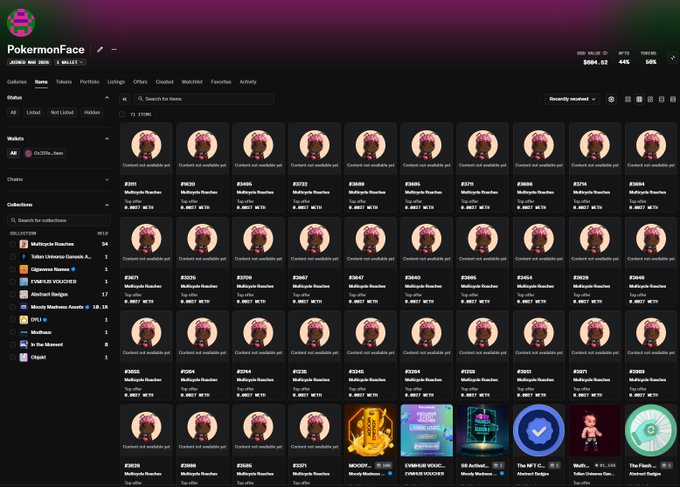Switch to the Listings tab
The width and height of the screenshot is (680, 487).
coord(116,82)
